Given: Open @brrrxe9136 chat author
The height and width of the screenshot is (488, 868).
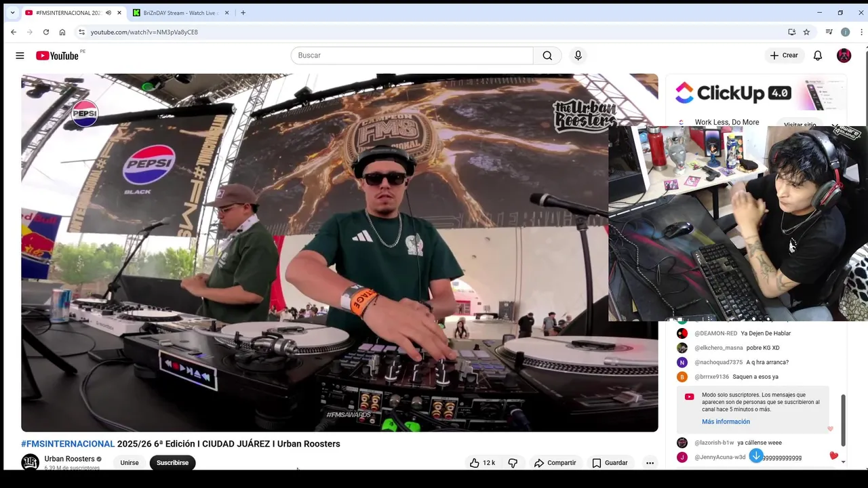Looking at the screenshot, I should tap(711, 377).
